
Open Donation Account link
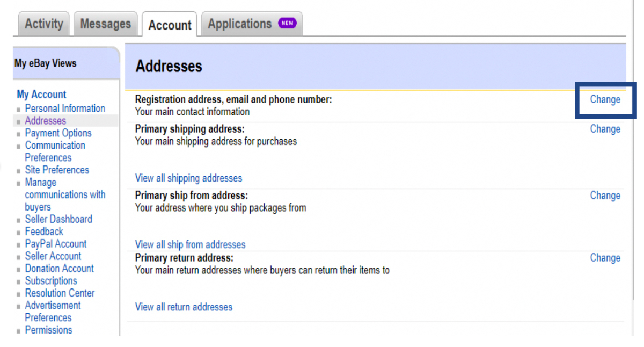59,269
